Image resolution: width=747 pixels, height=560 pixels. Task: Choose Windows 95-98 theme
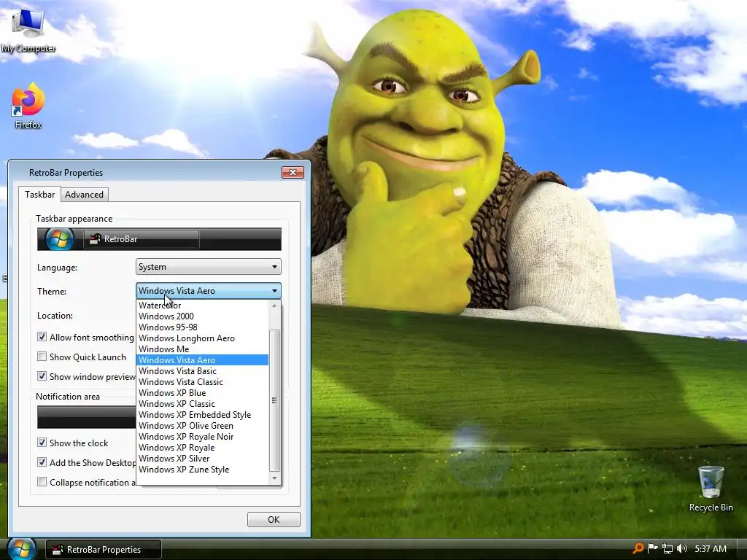[x=203, y=327]
